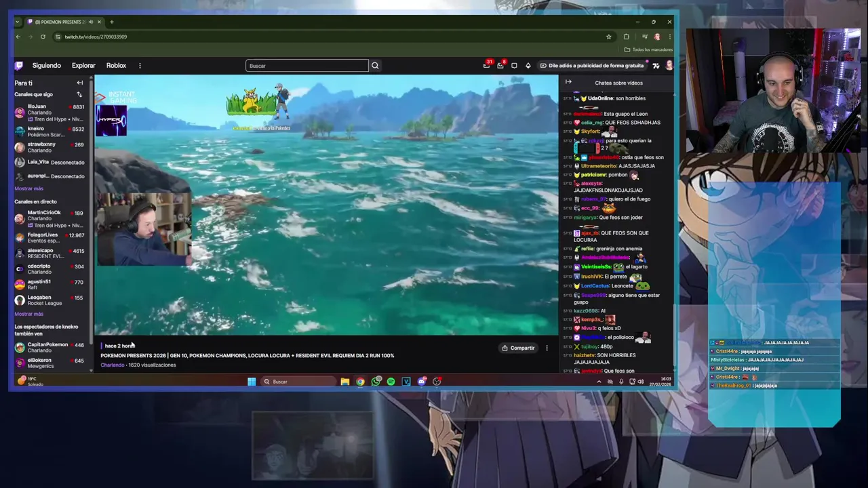Open Chrome three-dot menu

pos(669,37)
